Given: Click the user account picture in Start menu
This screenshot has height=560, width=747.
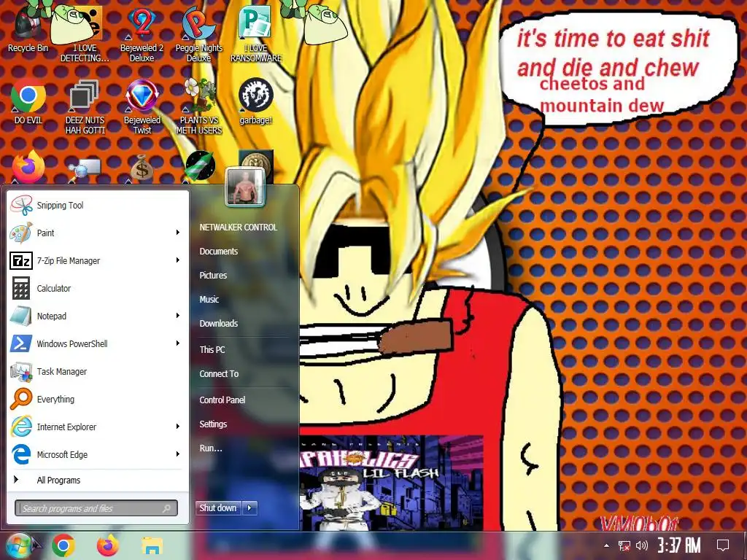Looking at the screenshot, I should pos(245,187).
